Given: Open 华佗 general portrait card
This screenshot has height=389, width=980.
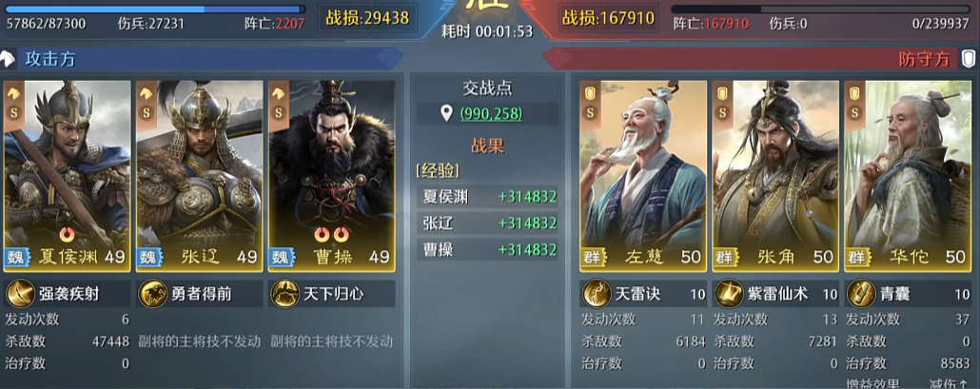Looking at the screenshot, I should (908, 176).
